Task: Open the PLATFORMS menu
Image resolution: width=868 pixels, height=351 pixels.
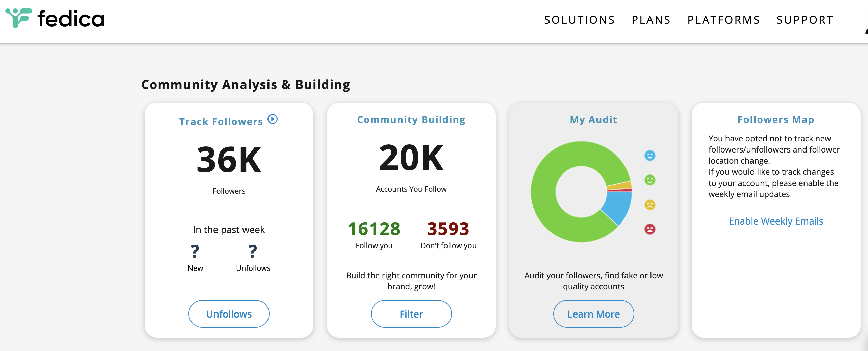Action: 723,20
